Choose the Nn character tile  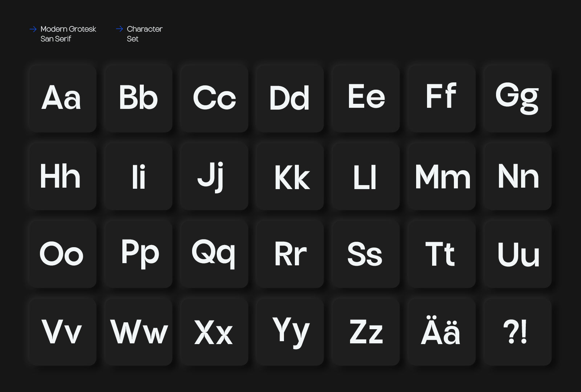click(517, 176)
